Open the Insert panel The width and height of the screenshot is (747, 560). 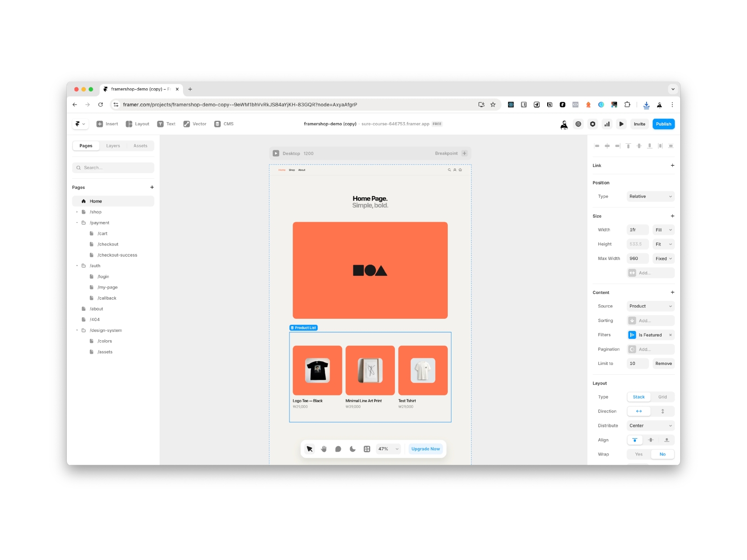(107, 124)
